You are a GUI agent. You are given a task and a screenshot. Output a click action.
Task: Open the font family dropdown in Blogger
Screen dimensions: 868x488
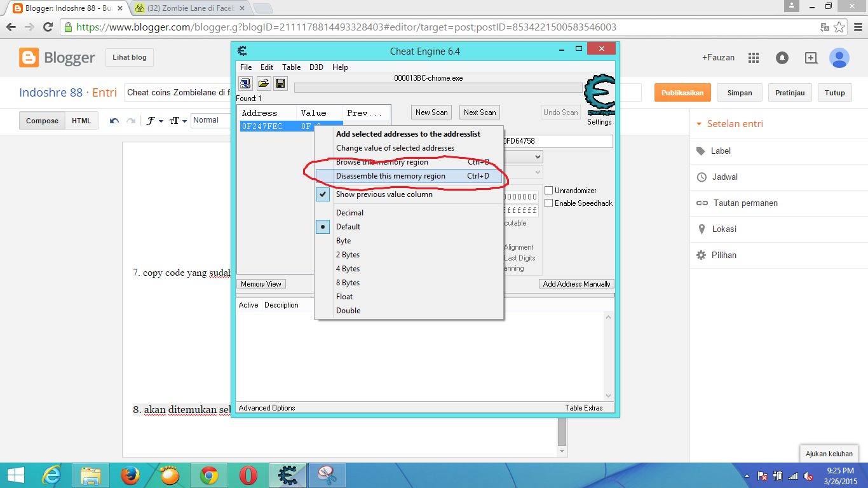tap(155, 121)
